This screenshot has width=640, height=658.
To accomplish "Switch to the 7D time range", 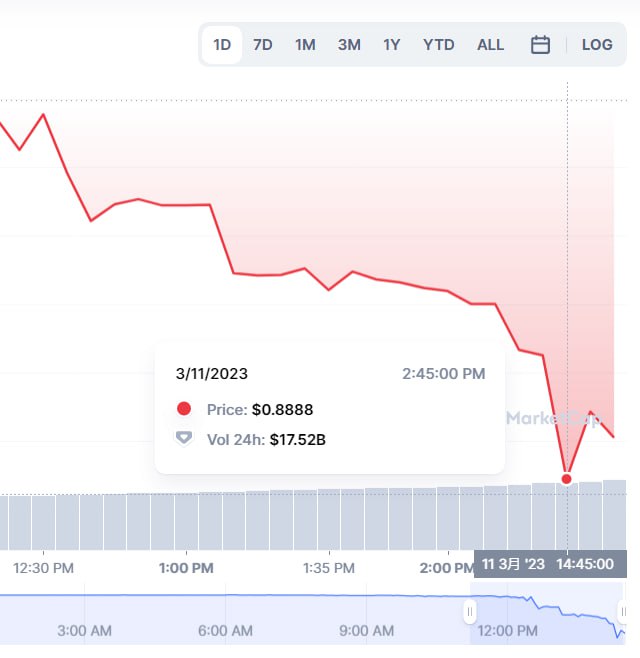I will point(263,45).
